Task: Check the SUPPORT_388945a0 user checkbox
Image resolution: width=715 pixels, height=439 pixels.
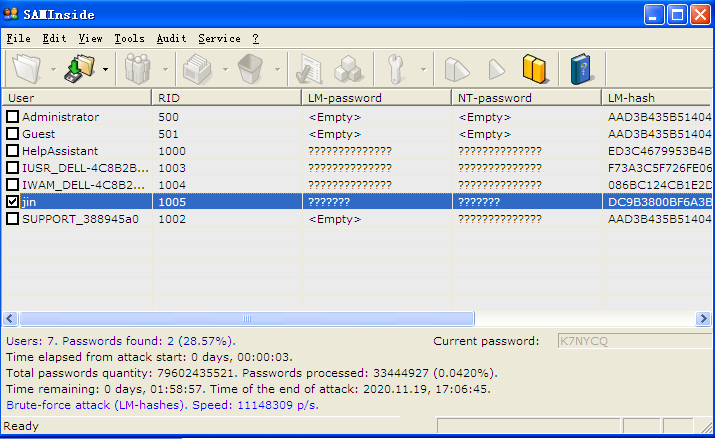Action: tap(12, 219)
